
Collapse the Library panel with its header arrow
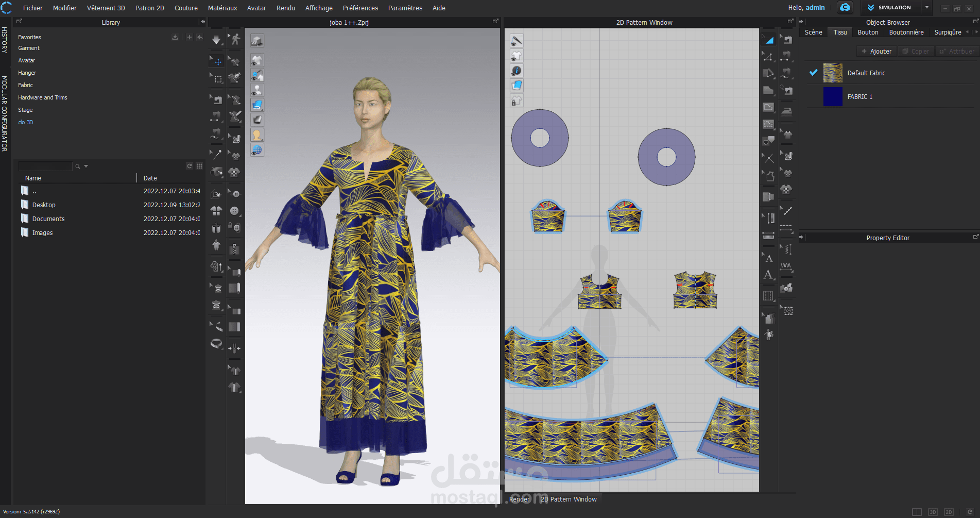click(x=202, y=22)
